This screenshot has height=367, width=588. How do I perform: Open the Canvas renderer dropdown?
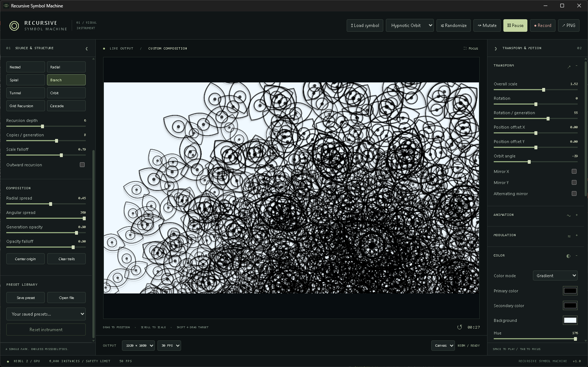pos(443,346)
